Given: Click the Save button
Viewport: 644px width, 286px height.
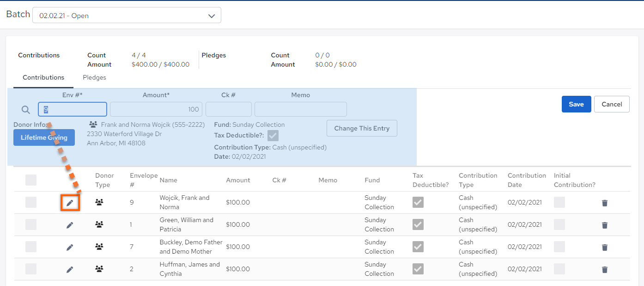Looking at the screenshot, I should pyautogui.click(x=576, y=104).
